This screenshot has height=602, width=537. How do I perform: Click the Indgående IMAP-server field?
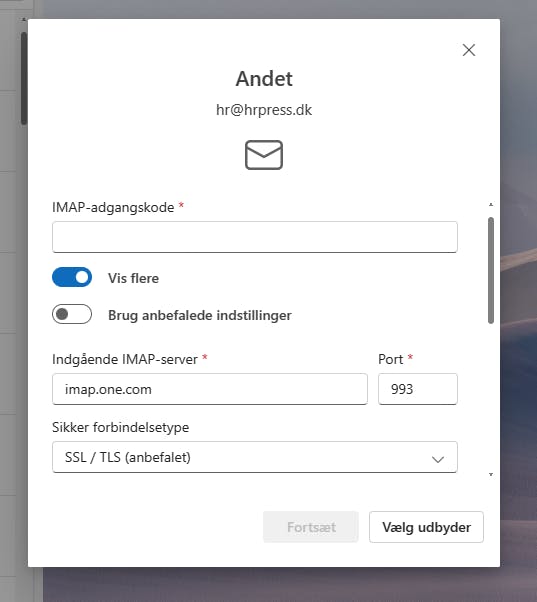point(210,389)
